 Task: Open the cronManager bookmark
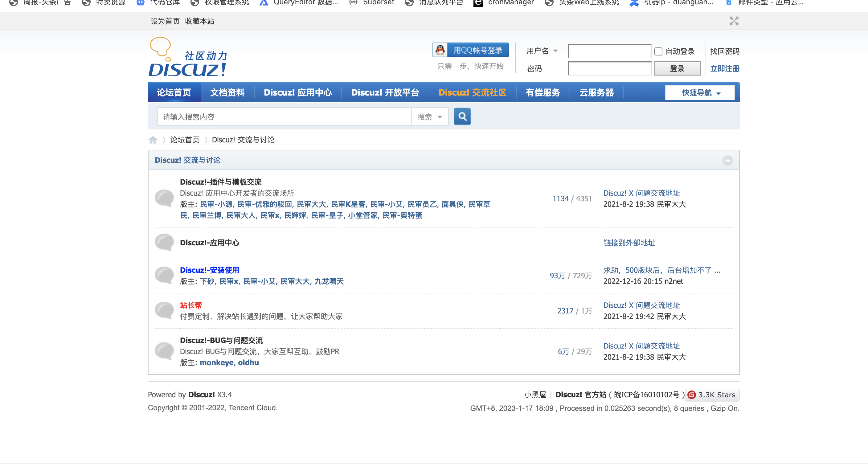coord(504,3)
